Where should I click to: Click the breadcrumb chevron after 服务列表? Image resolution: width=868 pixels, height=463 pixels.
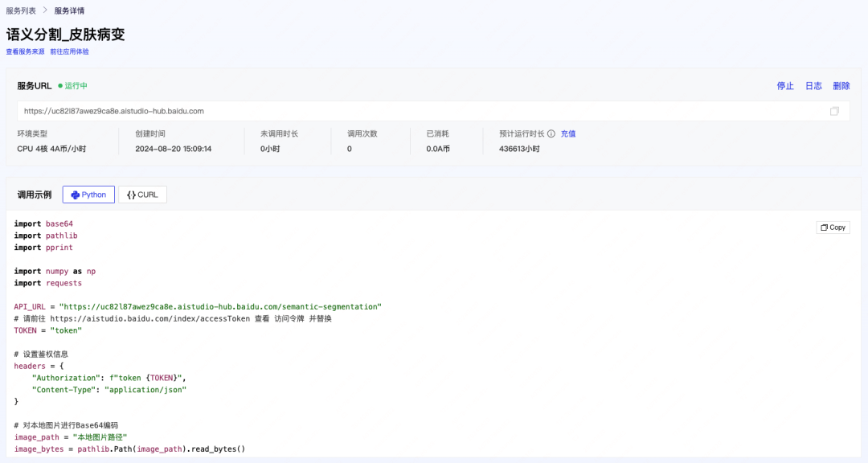click(45, 10)
